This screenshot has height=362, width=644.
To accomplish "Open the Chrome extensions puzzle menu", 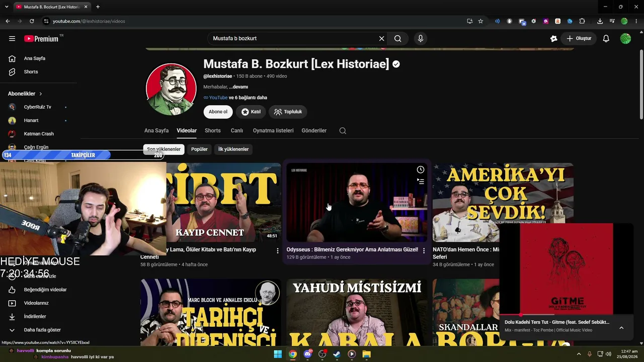I will pos(582,21).
